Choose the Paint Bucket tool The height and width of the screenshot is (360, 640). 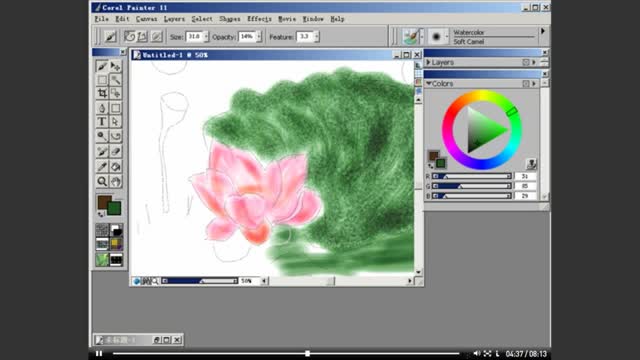coord(116,167)
